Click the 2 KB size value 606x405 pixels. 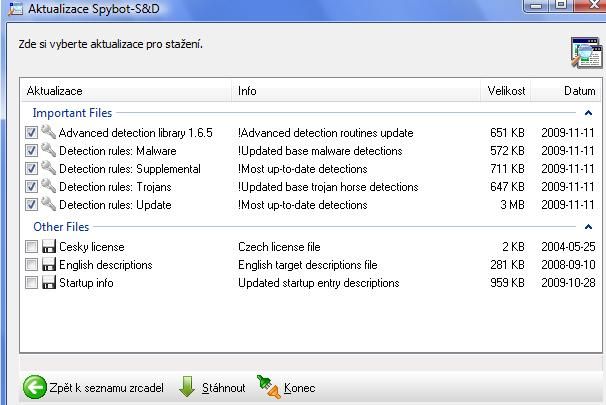(x=513, y=247)
